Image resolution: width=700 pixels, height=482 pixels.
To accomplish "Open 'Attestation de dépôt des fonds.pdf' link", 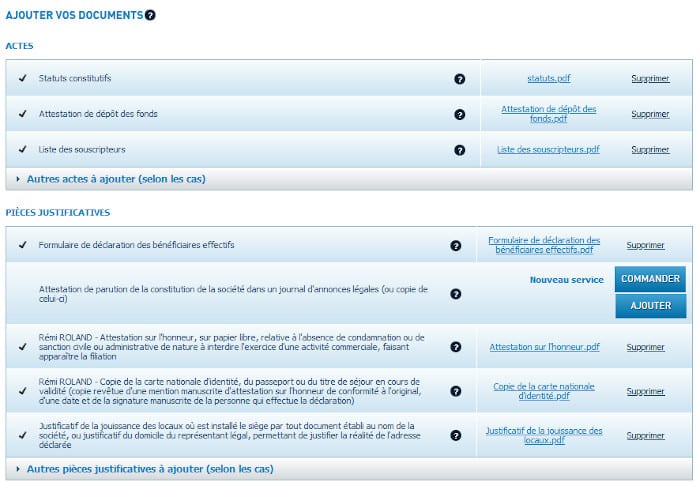I will point(549,114).
